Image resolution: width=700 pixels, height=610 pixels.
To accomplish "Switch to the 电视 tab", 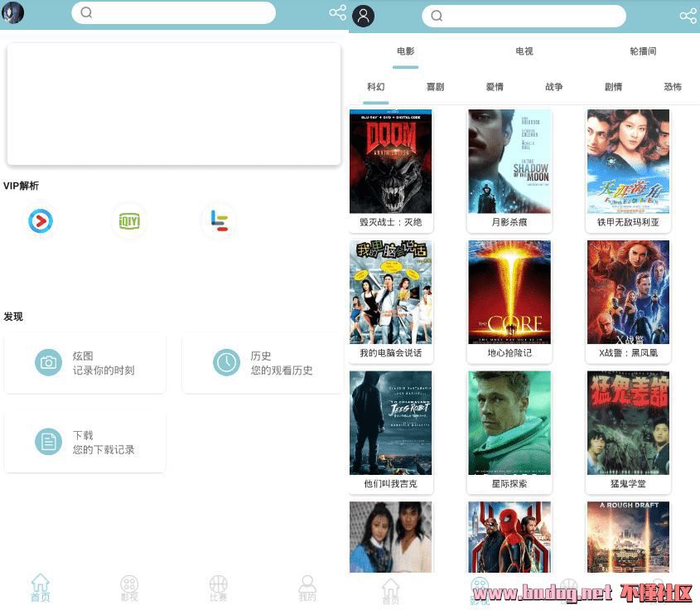I will (x=524, y=51).
